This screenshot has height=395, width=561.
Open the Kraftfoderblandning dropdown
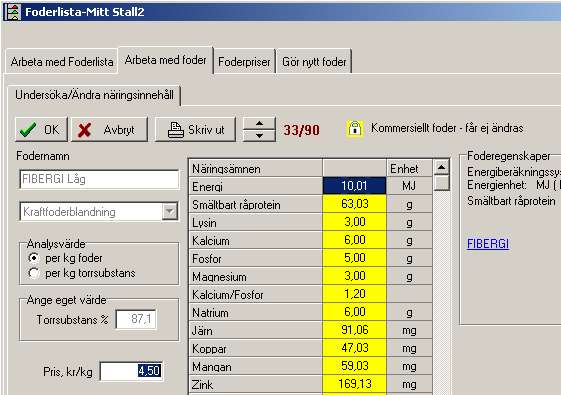tap(170, 212)
